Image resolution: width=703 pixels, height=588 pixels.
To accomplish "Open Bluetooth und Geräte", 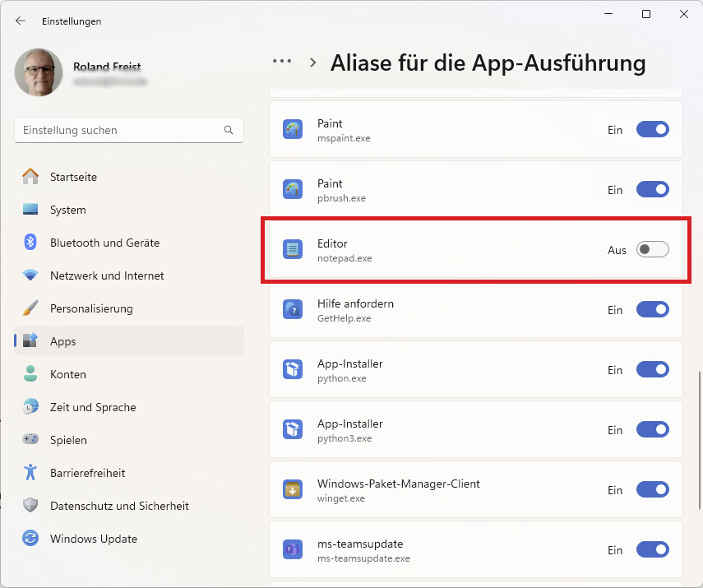I will 129,243.
